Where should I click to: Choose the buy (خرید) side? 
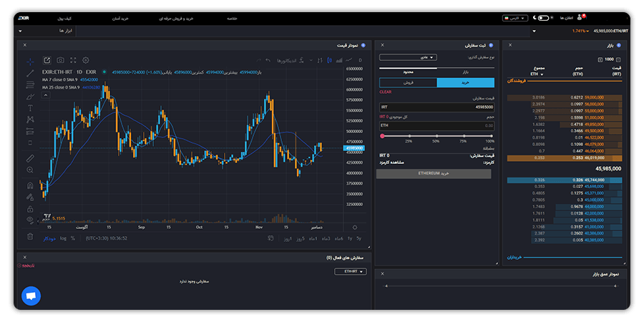pos(465,82)
